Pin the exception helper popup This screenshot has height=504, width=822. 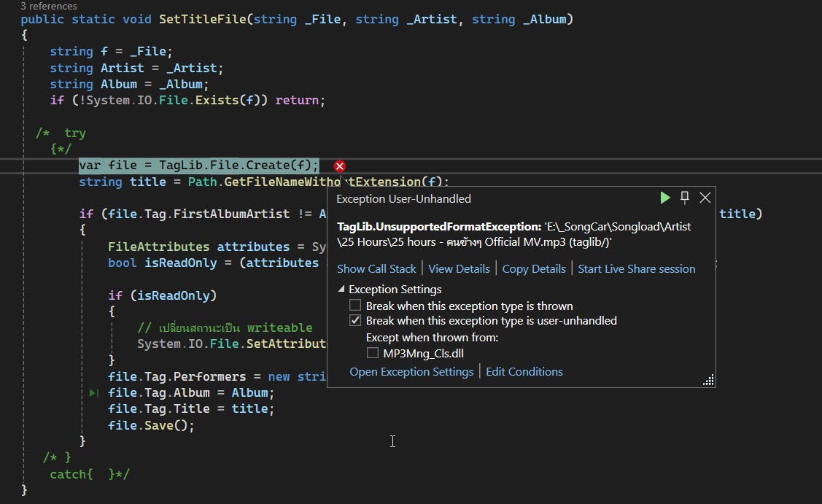pos(685,198)
